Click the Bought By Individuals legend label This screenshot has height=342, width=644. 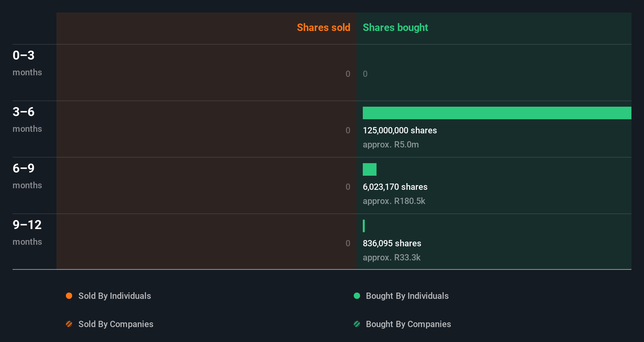(407, 296)
